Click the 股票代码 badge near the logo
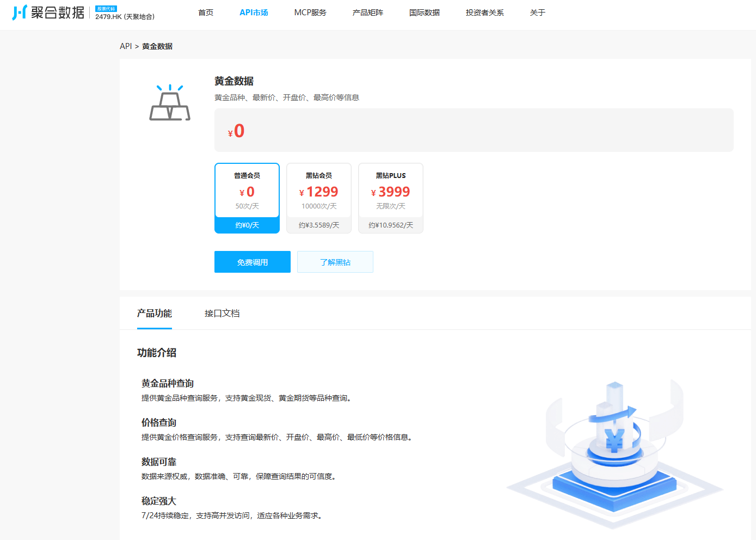The image size is (756, 540). click(x=107, y=9)
